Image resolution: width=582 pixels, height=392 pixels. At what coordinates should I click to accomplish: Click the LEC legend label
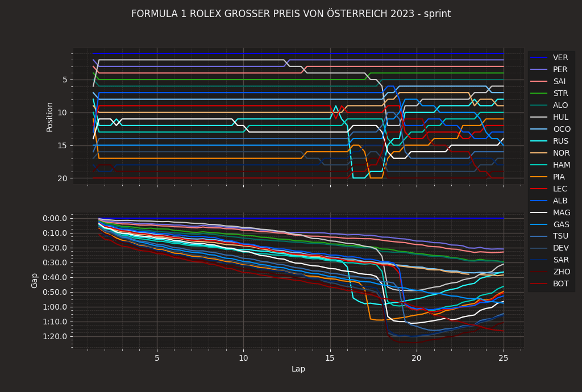point(560,189)
